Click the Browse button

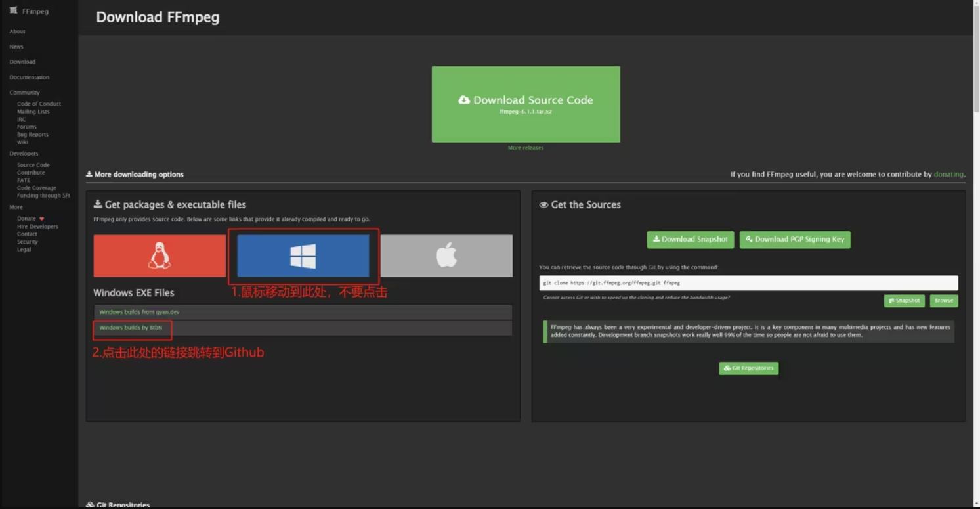click(x=944, y=301)
